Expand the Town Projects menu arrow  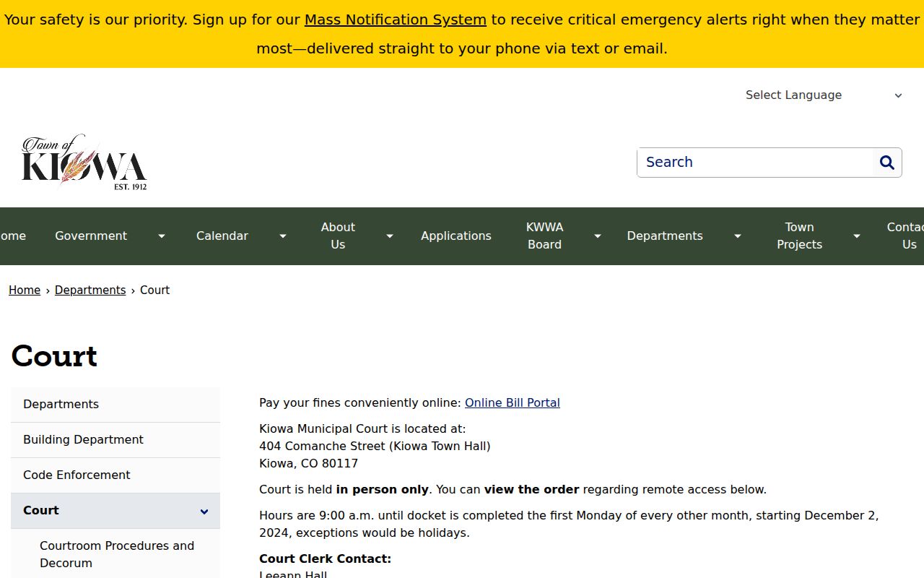[x=857, y=236]
